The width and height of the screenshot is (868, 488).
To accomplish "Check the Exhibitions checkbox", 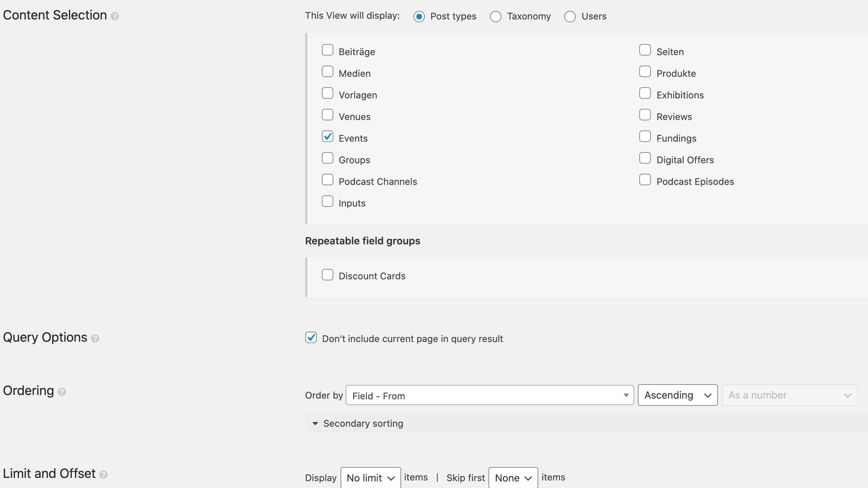I will click(x=645, y=93).
